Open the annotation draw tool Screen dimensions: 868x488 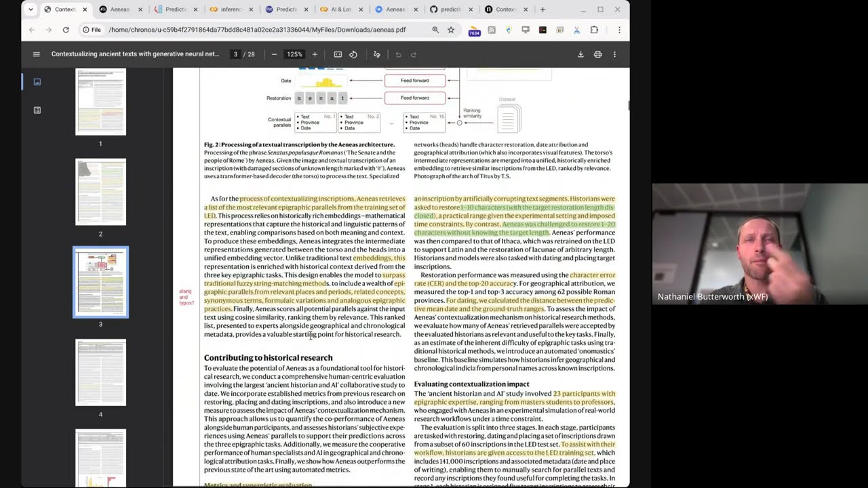pos(377,54)
